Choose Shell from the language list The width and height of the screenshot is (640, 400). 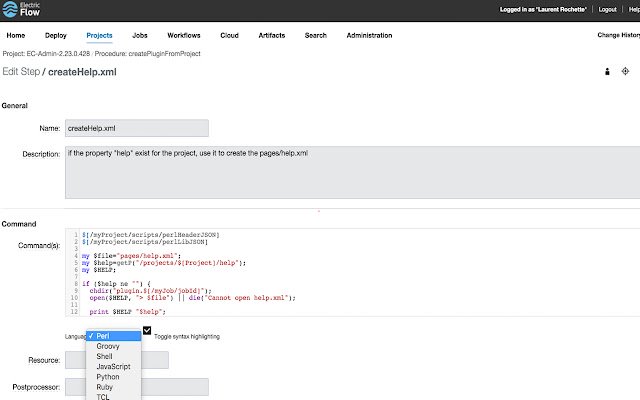pyautogui.click(x=114, y=356)
